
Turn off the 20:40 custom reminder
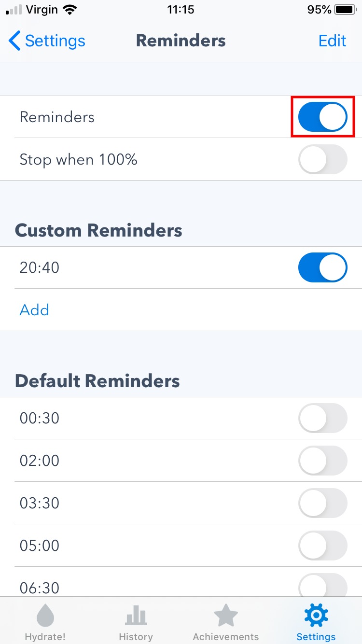[322, 267]
